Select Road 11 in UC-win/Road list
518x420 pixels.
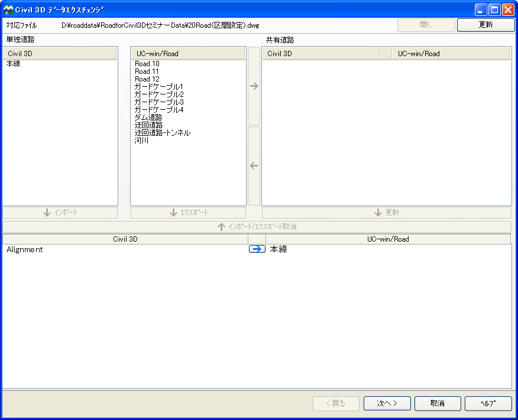point(147,71)
